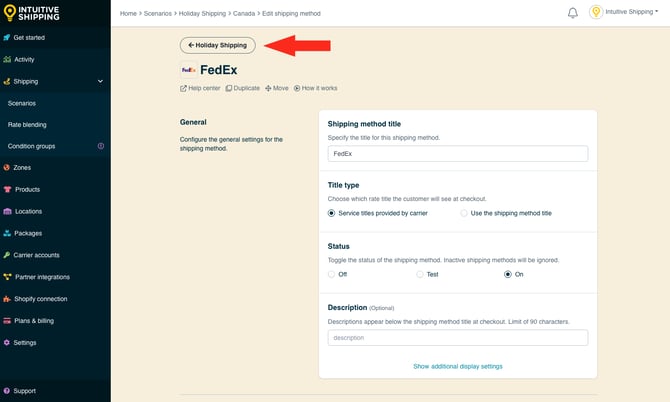
Task: Collapse the Shipping sidebar section
Action: pyautogui.click(x=100, y=81)
